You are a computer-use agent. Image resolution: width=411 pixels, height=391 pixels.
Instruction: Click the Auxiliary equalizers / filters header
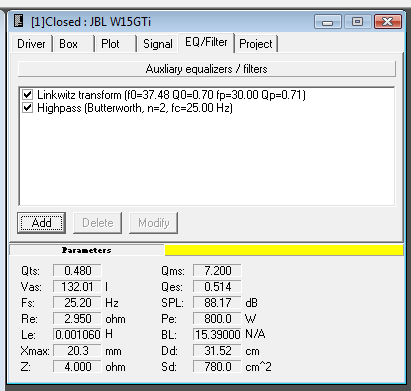pyautogui.click(x=207, y=69)
